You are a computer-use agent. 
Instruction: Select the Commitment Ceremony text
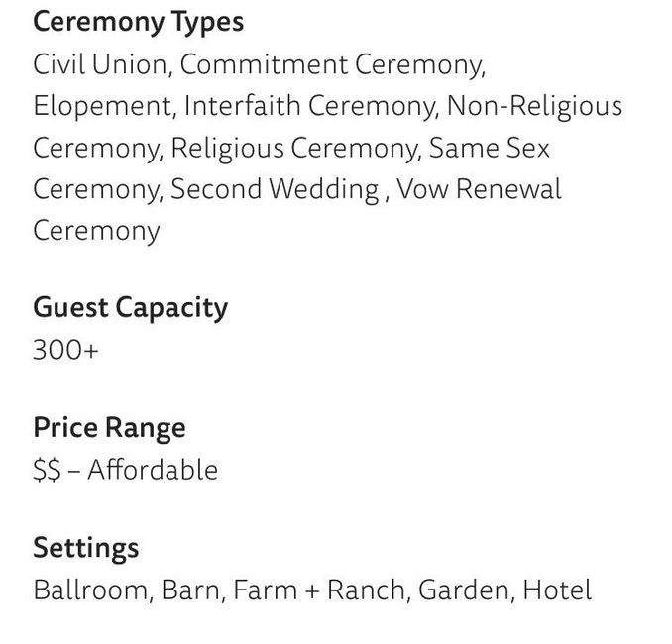[332, 64]
